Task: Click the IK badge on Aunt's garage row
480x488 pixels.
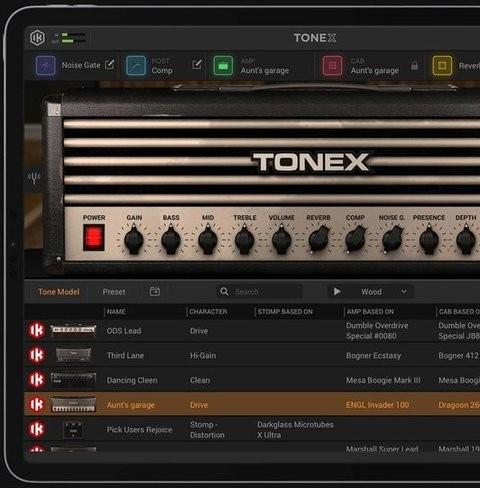Action: [x=37, y=404]
